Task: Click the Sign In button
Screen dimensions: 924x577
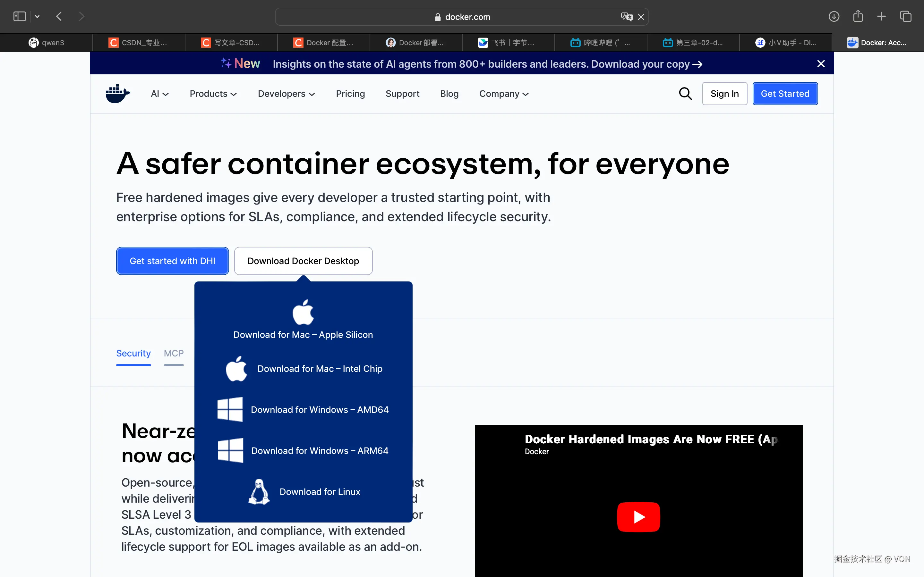Action: click(x=724, y=94)
